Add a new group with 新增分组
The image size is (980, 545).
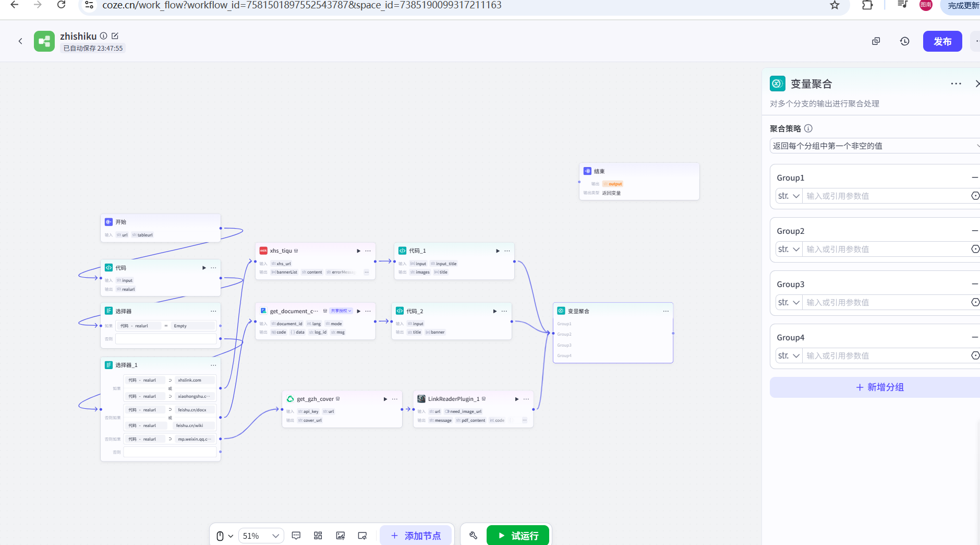click(x=880, y=387)
